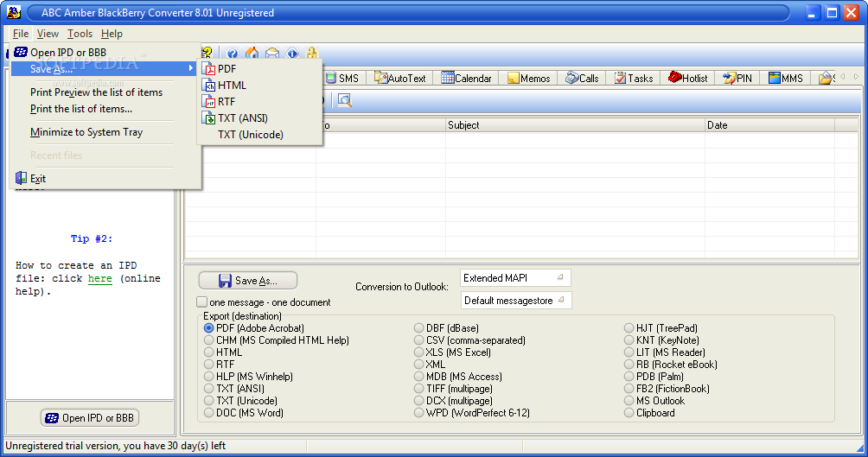The image size is (868, 457).
Task: Open the Help menu
Action: (x=112, y=34)
